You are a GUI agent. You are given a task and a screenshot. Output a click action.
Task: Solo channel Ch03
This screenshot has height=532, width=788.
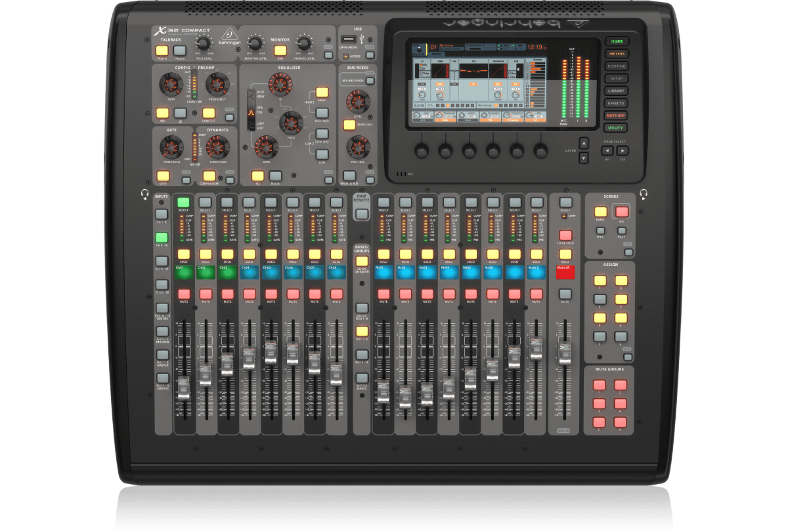pos(227,254)
